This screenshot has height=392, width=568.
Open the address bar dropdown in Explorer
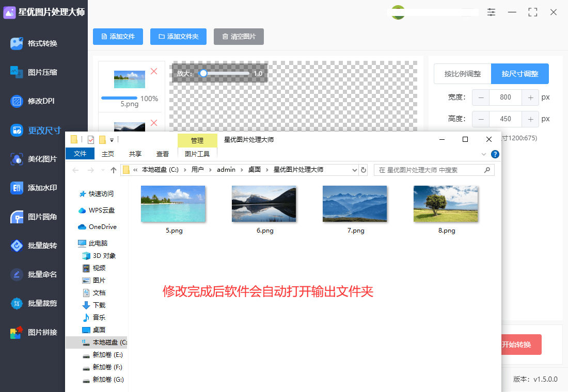coord(355,170)
